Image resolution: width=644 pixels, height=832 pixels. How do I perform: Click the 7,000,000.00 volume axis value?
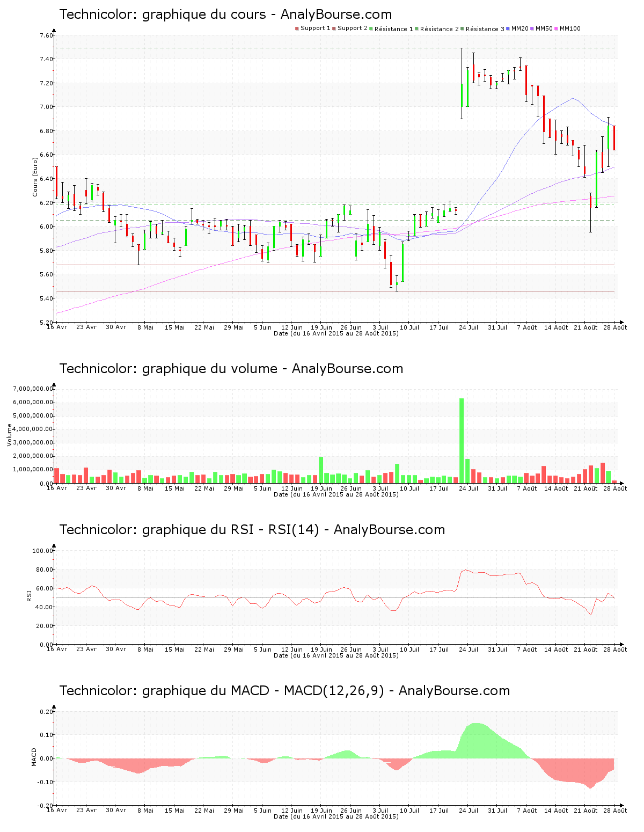coord(34,389)
